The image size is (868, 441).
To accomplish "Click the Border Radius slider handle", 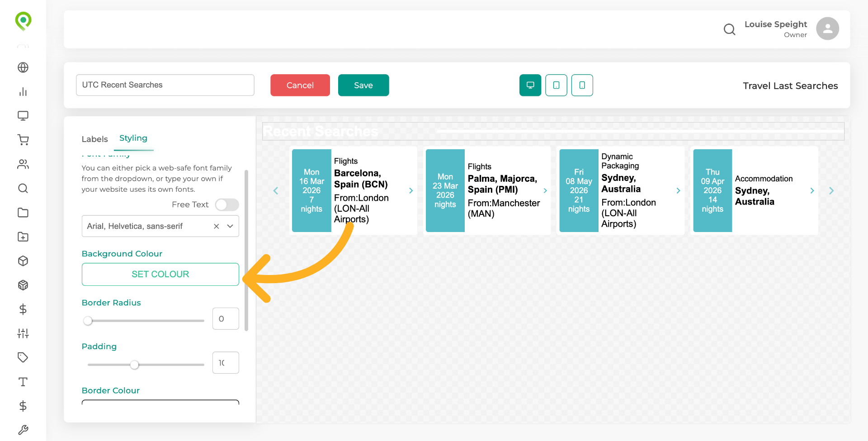I will [x=88, y=321].
